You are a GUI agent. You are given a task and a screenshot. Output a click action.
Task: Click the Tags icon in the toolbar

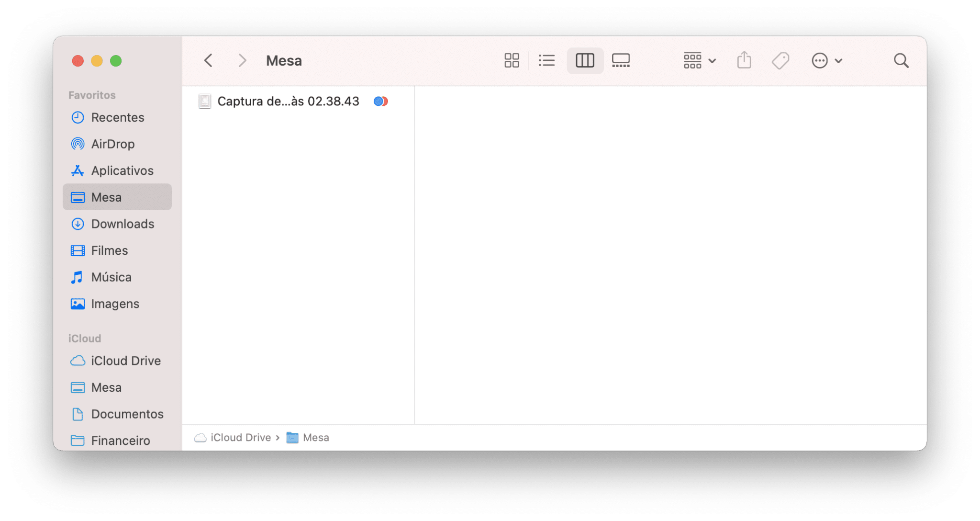(780, 60)
